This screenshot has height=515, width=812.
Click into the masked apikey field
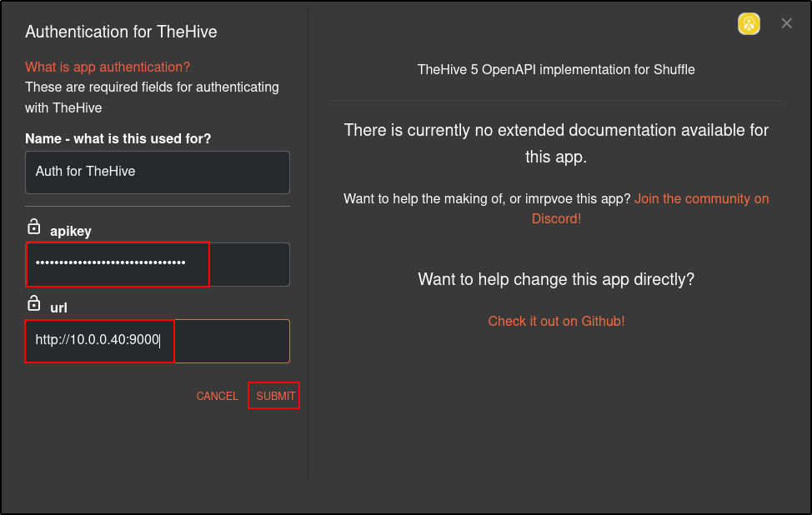pos(158,264)
